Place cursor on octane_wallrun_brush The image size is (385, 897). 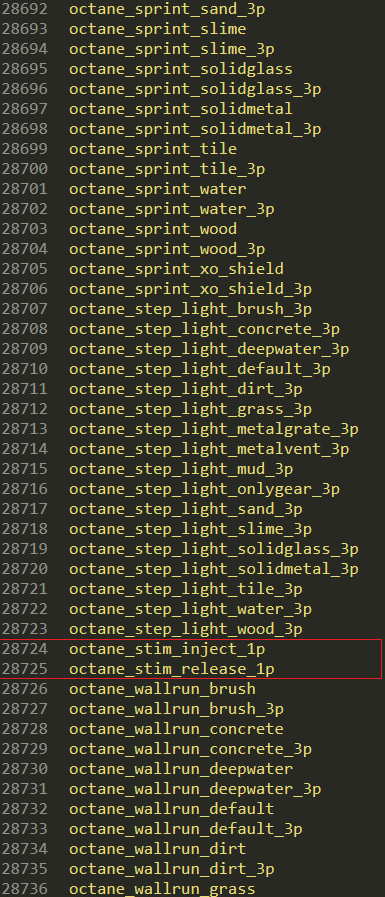162,689
